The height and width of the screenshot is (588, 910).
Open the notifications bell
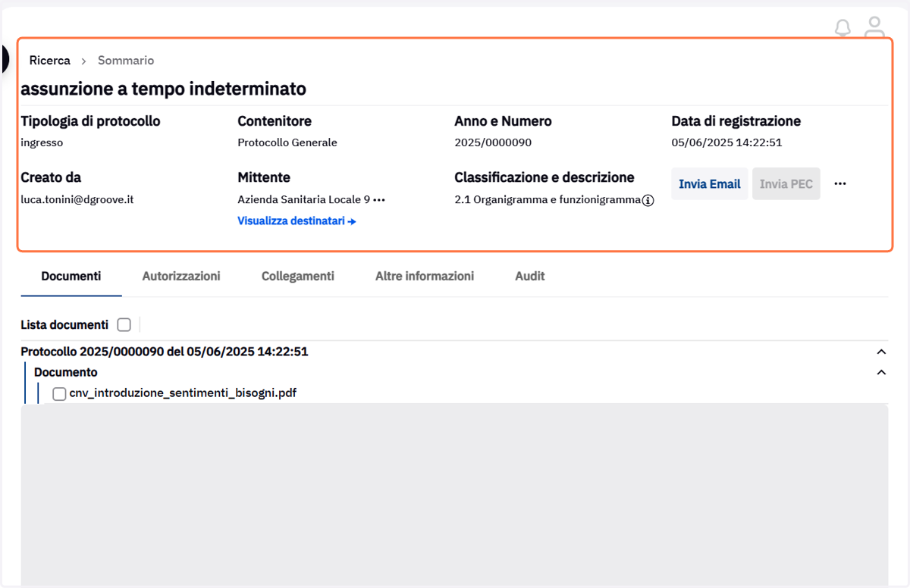843,28
